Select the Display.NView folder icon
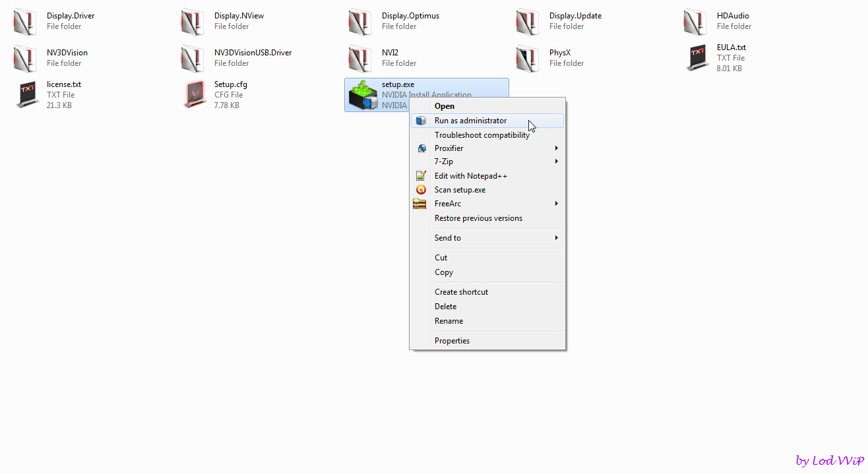This screenshot has height=474, width=868. [193, 22]
